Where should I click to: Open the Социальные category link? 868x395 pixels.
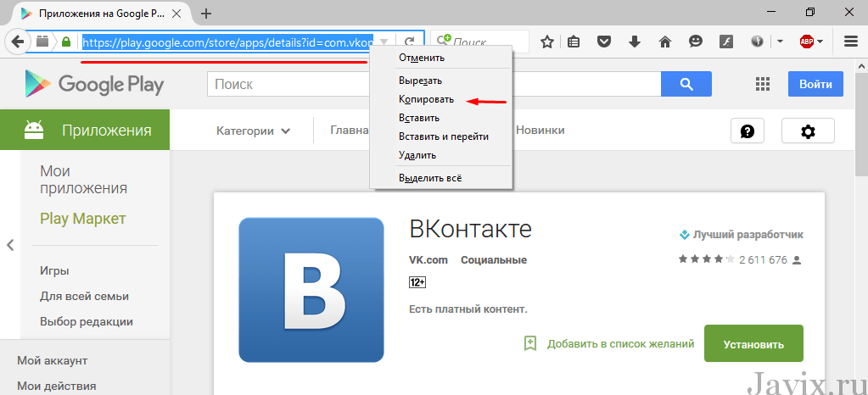click(494, 260)
